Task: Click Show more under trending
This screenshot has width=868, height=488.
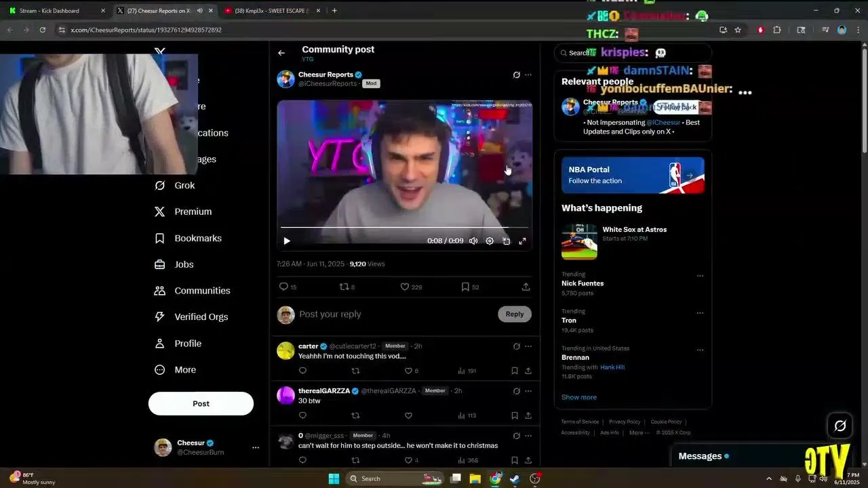Action: (579, 397)
